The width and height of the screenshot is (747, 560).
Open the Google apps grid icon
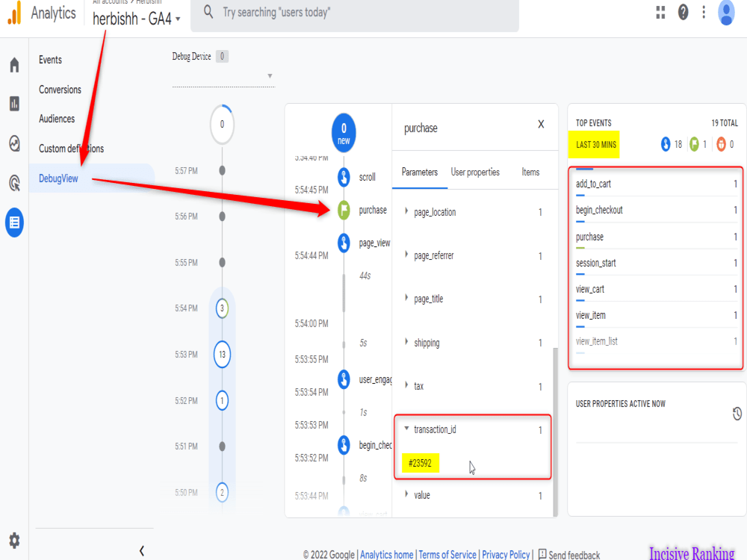click(660, 13)
